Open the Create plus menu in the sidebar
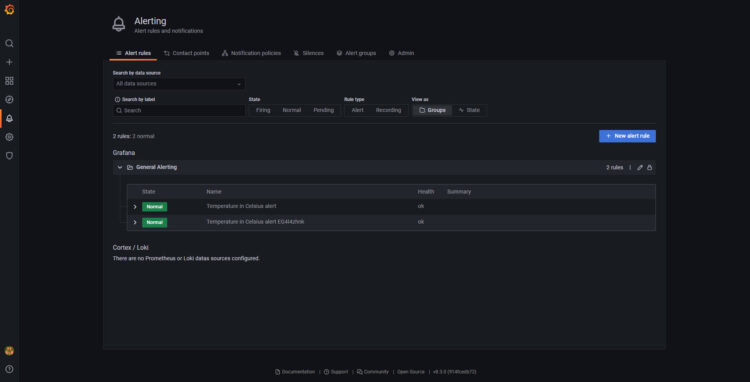The width and height of the screenshot is (750, 382). [9, 62]
